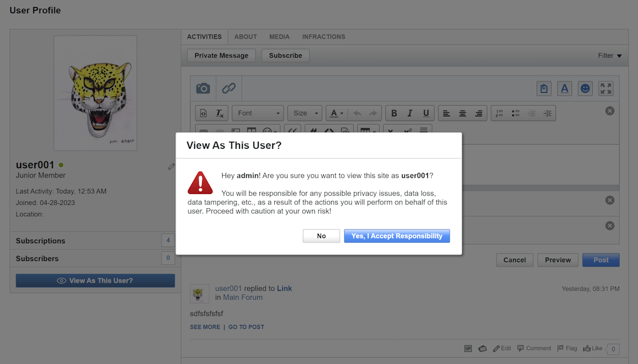The image size is (638, 364).
Task: Click the user001 link in activity post
Action: pyautogui.click(x=229, y=288)
